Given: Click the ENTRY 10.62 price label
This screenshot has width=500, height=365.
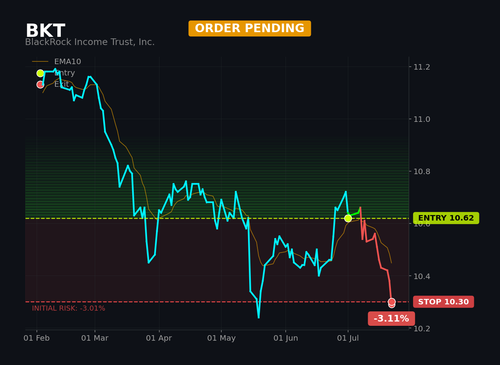Looking at the screenshot, I should [446, 218].
